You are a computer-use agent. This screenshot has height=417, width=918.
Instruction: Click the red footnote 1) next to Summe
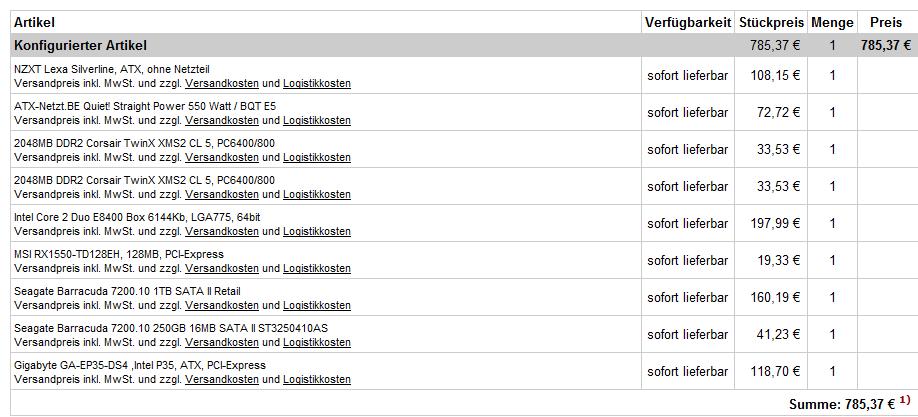(905, 402)
